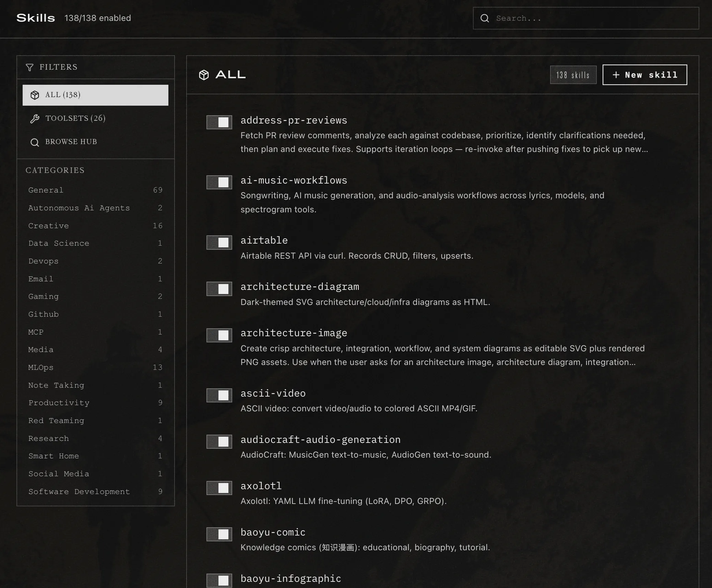Turn off the architecture-diagram skill

click(219, 289)
